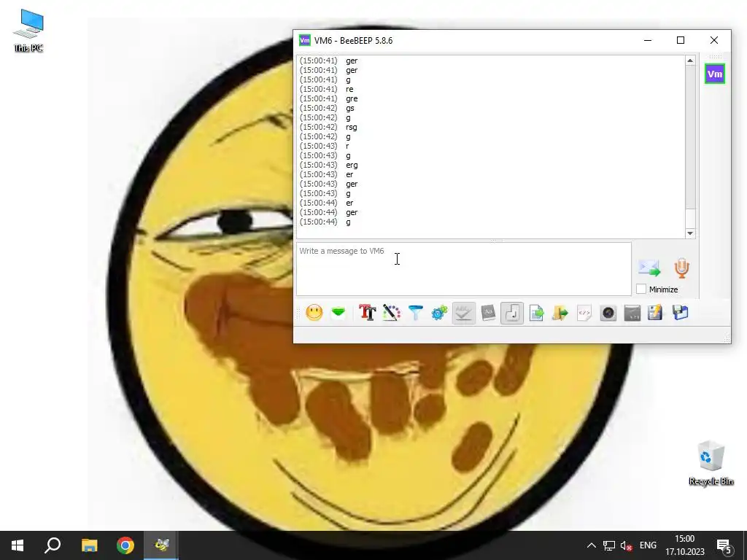Click the chat scrollbar up arrow
The width and height of the screenshot is (747, 560).
point(690,61)
